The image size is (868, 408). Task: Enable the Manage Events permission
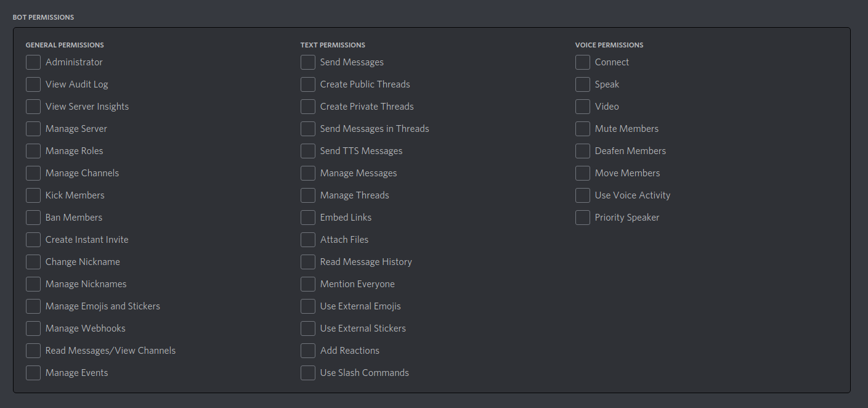33,372
